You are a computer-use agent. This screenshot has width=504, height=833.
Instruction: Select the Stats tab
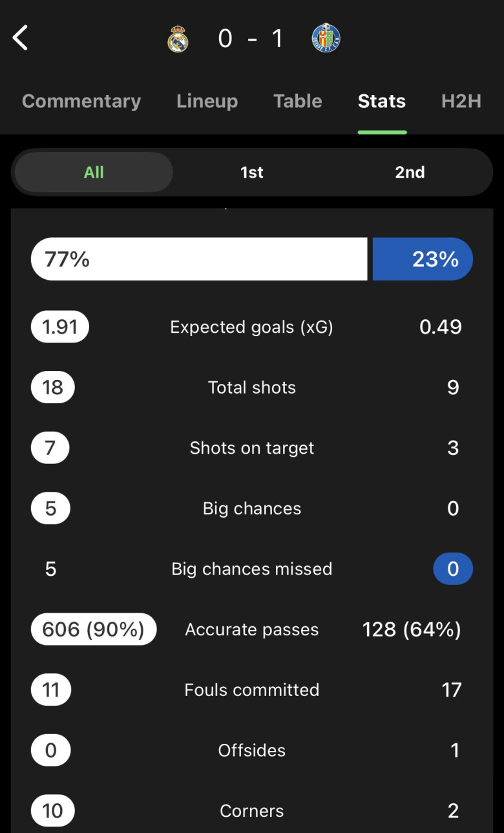(382, 101)
